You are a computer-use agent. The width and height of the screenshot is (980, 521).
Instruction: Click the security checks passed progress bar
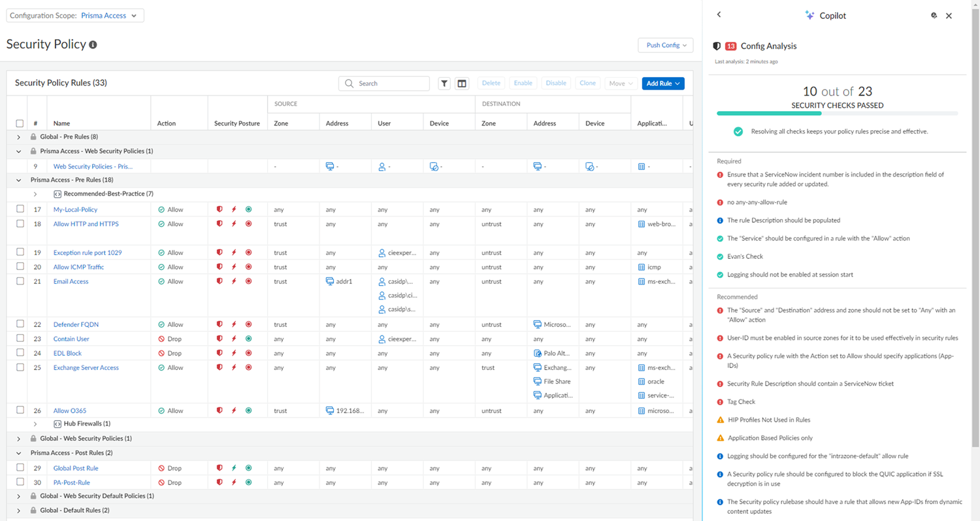pyautogui.click(x=837, y=114)
